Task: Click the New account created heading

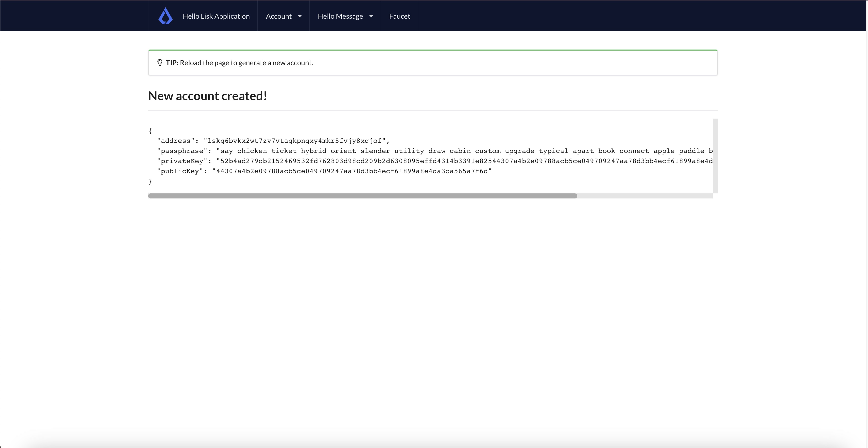Action: 208,96
